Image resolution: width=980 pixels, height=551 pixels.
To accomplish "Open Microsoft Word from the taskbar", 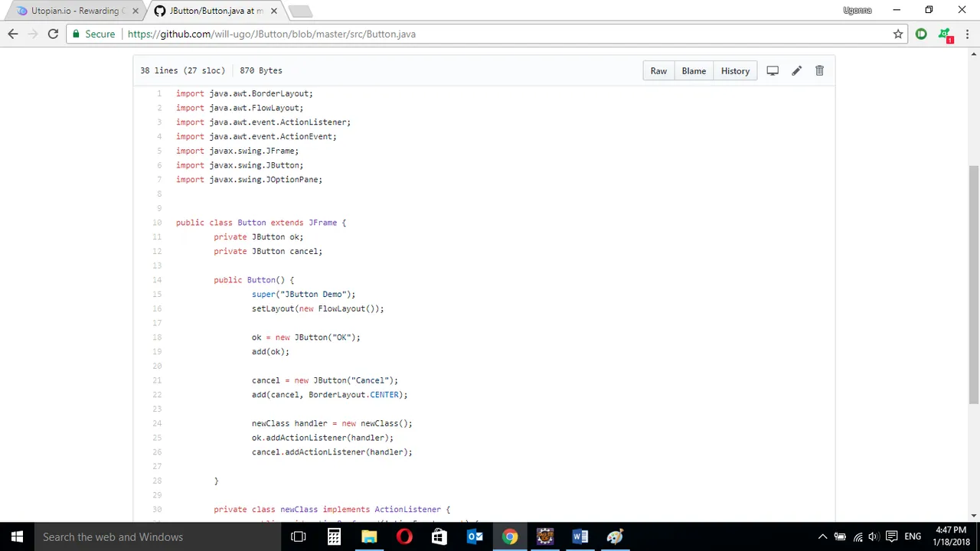I will coord(580,536).
